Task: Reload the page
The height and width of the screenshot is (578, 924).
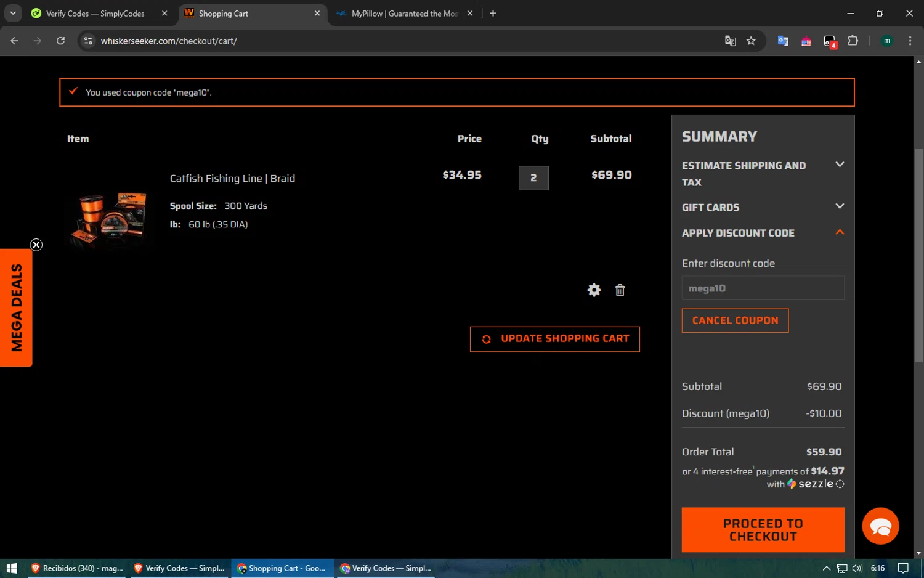Action: [x=60, y=41]
